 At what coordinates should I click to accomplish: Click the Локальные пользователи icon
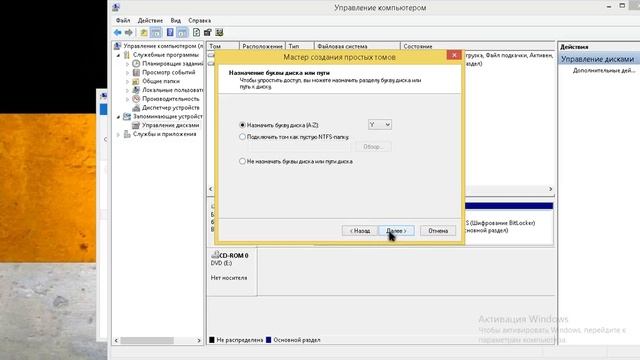(136, 90)
